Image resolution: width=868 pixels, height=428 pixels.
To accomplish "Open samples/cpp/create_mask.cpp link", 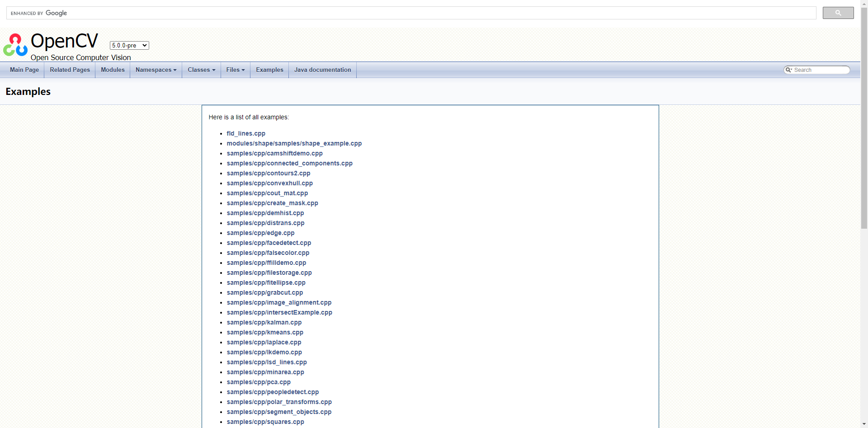I will 273,203.
